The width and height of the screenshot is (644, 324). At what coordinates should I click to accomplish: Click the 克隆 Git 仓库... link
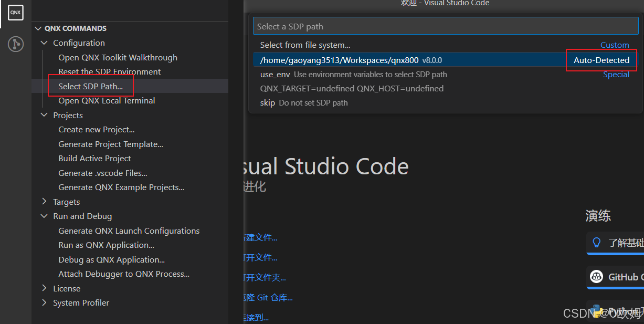point(268,297)
